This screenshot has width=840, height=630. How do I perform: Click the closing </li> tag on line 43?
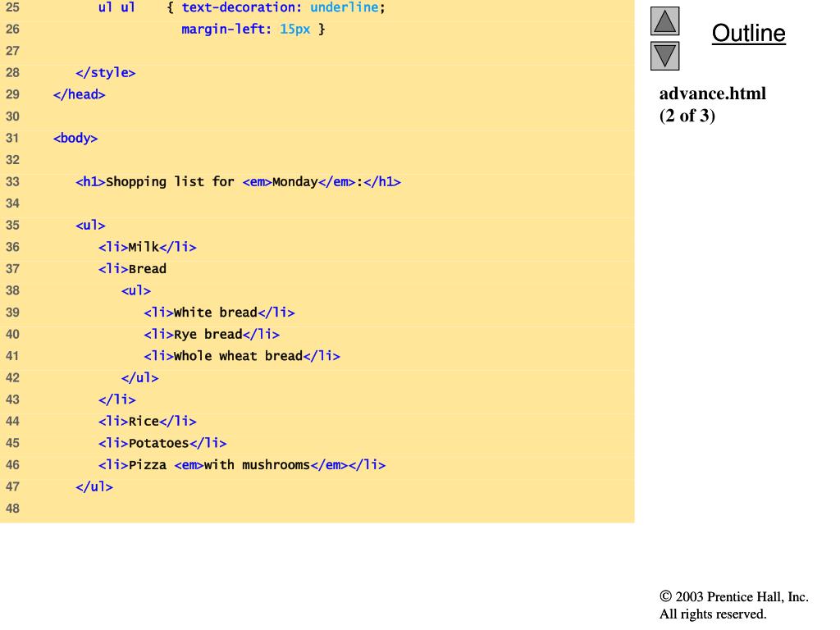[x=117, y=399]
